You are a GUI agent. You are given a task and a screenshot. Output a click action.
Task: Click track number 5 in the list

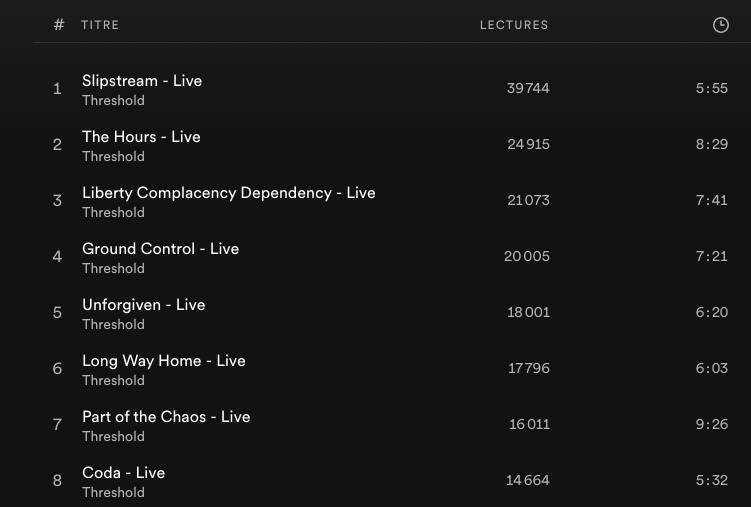pos(57,313)
